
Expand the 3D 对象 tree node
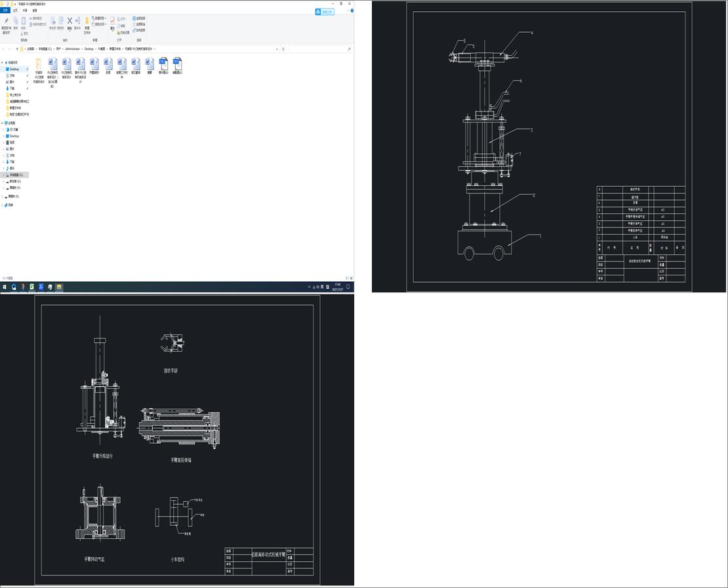4,130
